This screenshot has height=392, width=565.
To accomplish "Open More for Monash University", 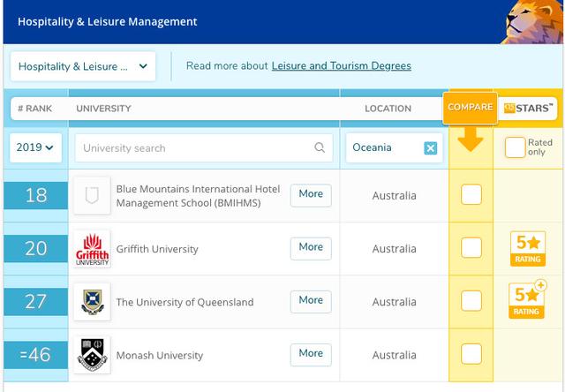I will pos(311,355).
